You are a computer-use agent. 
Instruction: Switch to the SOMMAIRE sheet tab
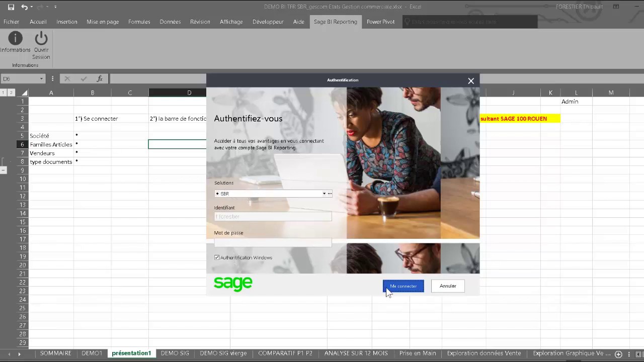(55, 353)
